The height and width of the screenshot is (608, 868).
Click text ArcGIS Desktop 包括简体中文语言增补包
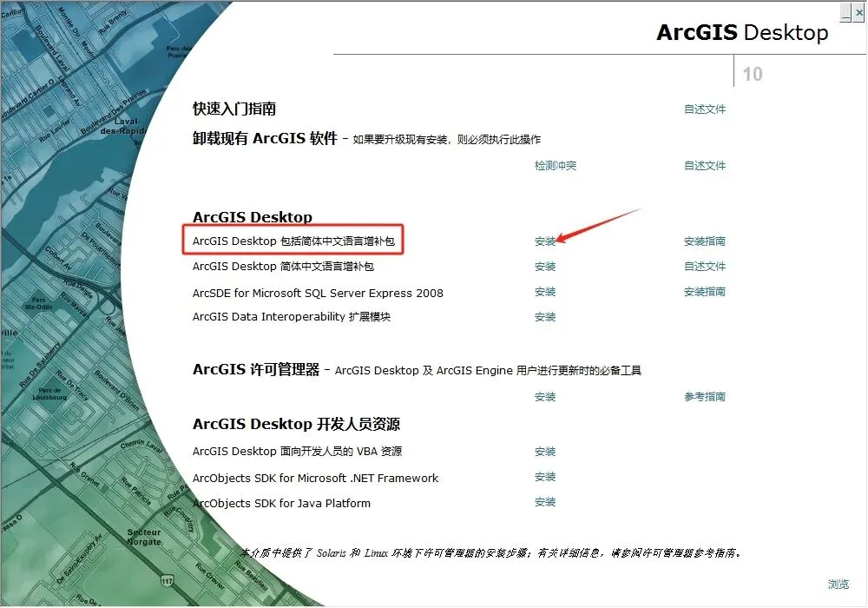point(293,241)
